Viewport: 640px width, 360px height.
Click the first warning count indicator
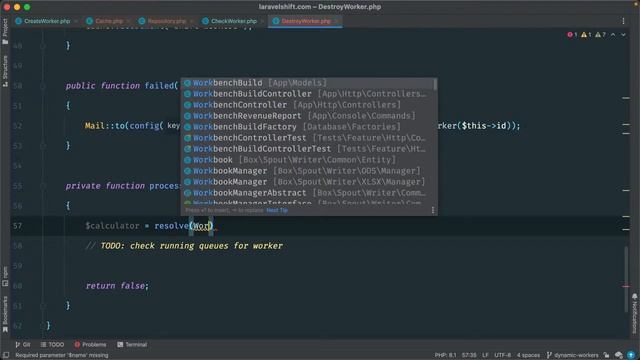point(586,35)
